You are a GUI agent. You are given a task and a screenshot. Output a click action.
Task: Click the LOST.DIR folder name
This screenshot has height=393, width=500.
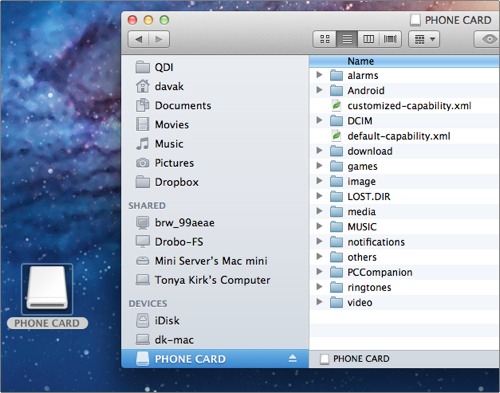(369, 196)
